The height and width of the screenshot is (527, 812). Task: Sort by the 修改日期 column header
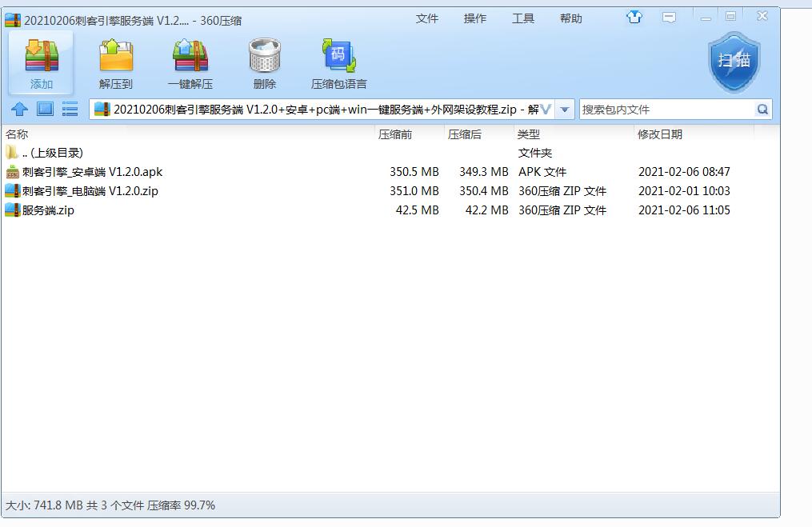659,134
